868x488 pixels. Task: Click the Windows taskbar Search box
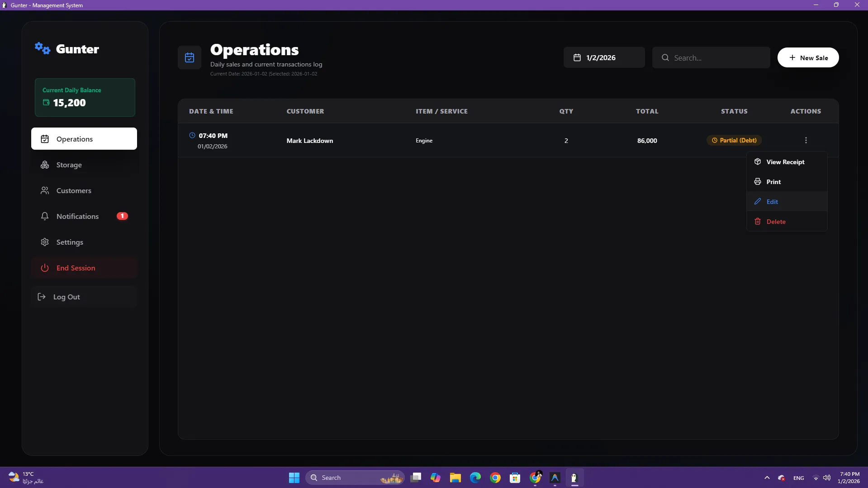coord(355,478)
